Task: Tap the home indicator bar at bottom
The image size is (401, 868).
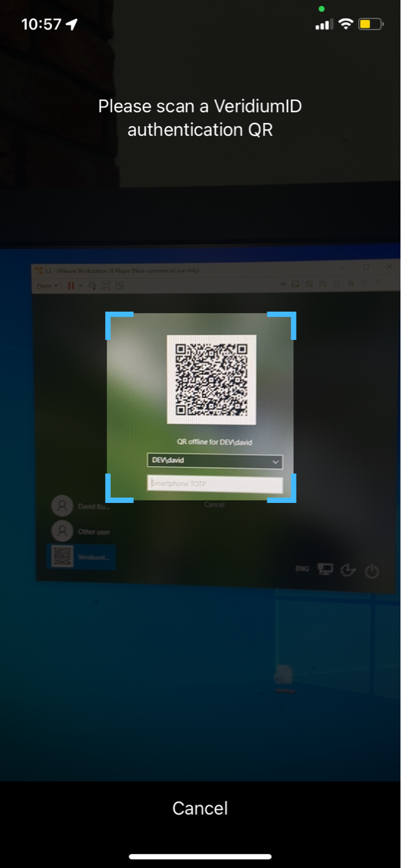Action: [x=200, y=856]
